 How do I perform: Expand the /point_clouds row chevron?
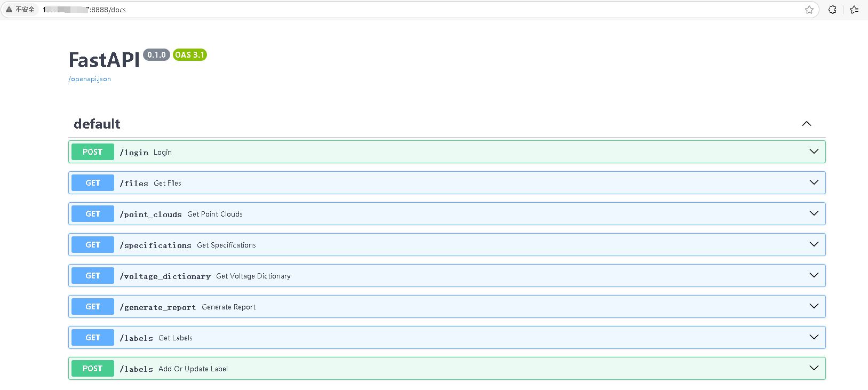coord(814,213)
